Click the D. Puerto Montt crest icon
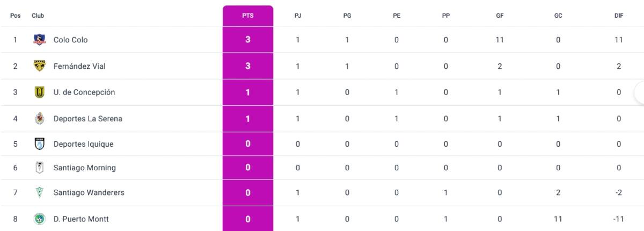This screenshot has height=231, width=644. coord(39,219)
